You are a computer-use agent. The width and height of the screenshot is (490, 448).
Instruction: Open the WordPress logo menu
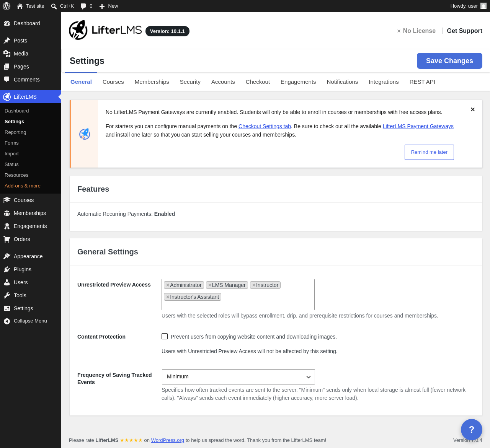pos(7,6)
